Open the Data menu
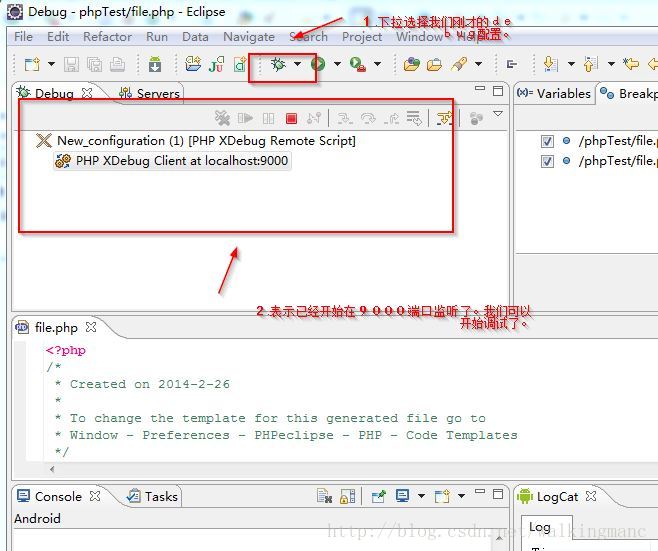This screenshot has width=658, height=551. 195,37
